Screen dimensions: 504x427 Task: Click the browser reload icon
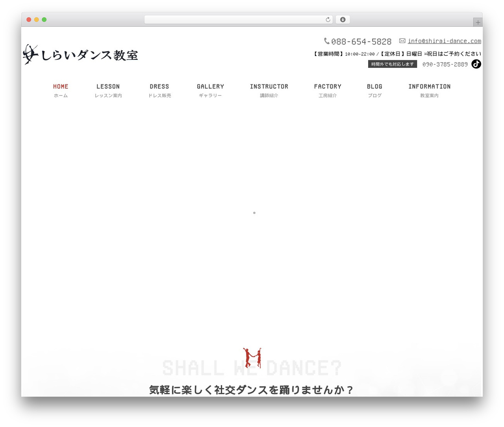328,20
